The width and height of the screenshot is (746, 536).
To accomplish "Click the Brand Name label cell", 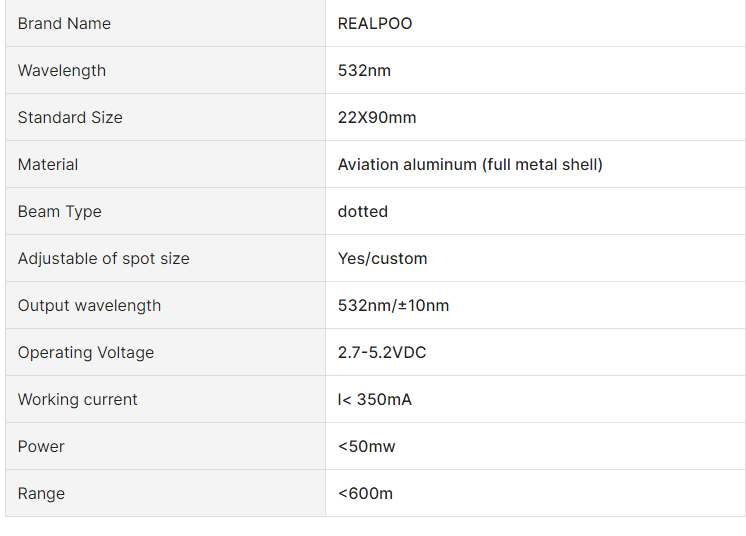I will 64,24.
